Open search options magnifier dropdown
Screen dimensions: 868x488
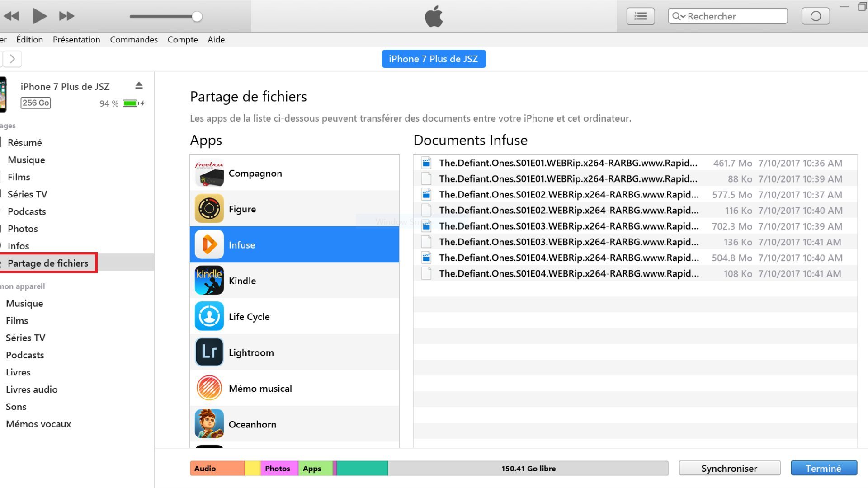point(679,16)
